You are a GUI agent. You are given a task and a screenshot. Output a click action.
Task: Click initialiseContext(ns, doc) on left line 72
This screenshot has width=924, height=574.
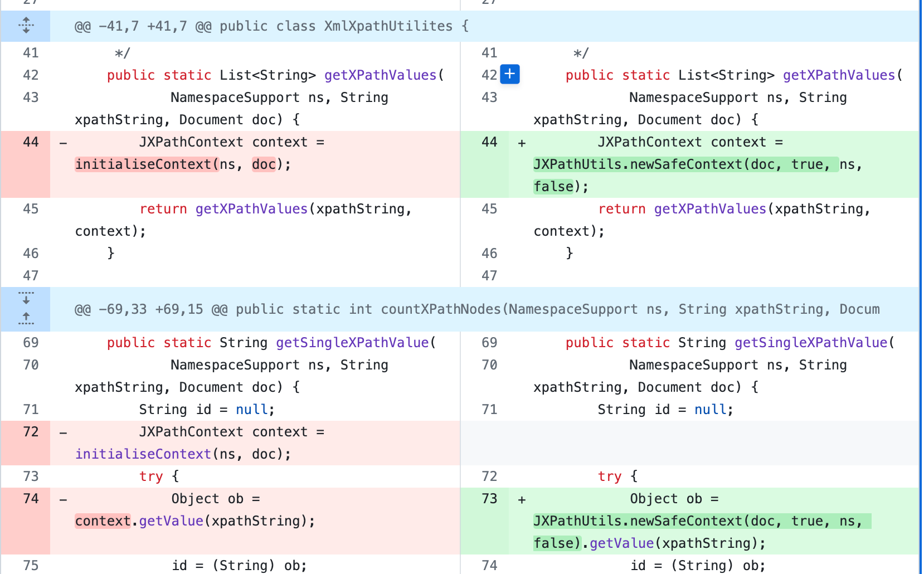point(179,454)
